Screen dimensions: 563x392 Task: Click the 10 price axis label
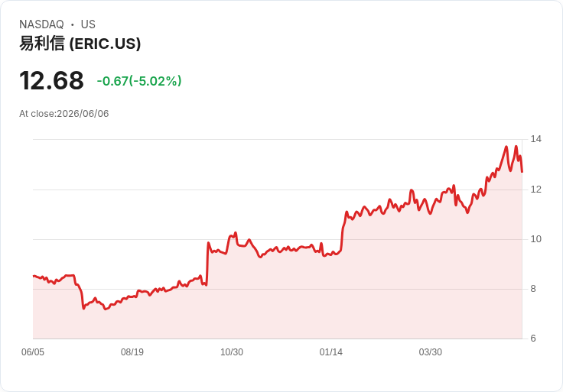tap(535, 239)
